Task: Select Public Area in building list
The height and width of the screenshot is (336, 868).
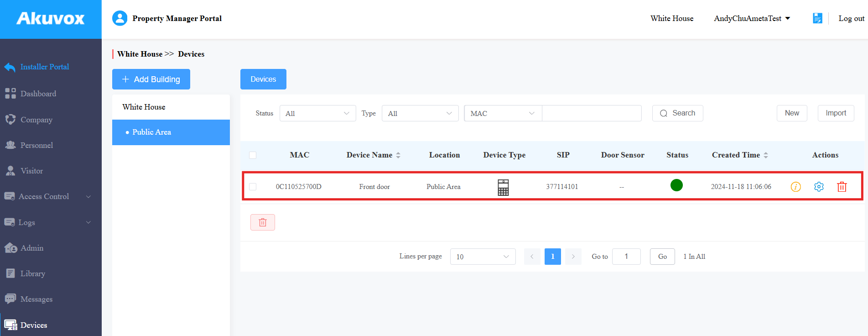Action: point(171,132)
